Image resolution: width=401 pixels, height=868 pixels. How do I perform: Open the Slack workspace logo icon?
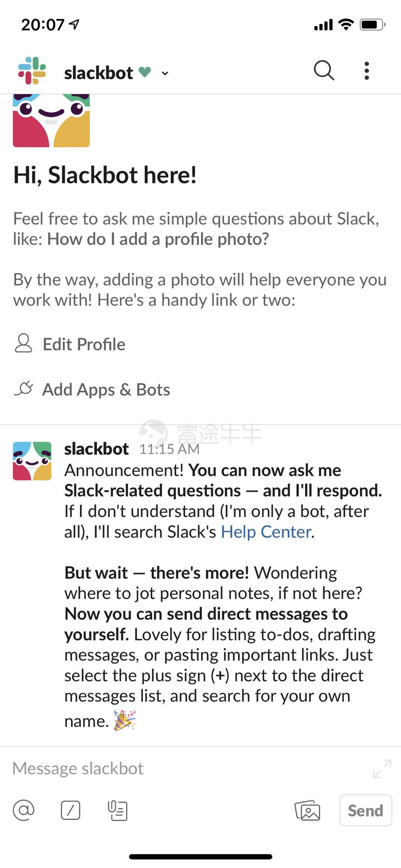pyautogui.click(x=32, y=71)
